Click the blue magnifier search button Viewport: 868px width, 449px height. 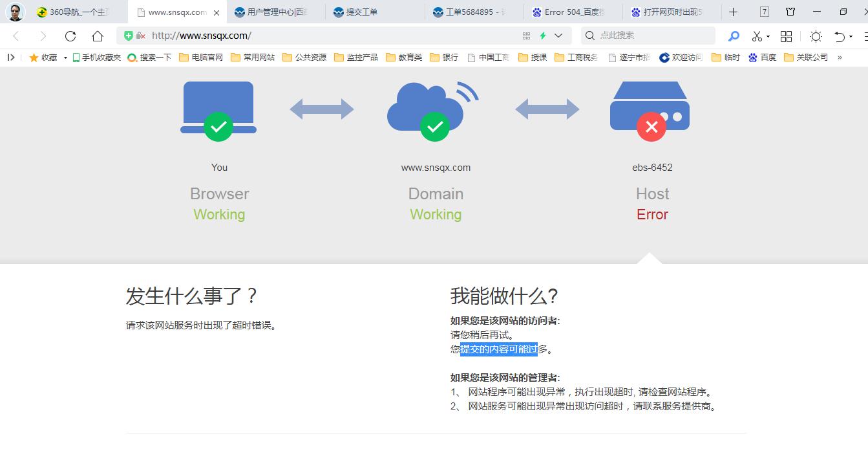[734, 36]
